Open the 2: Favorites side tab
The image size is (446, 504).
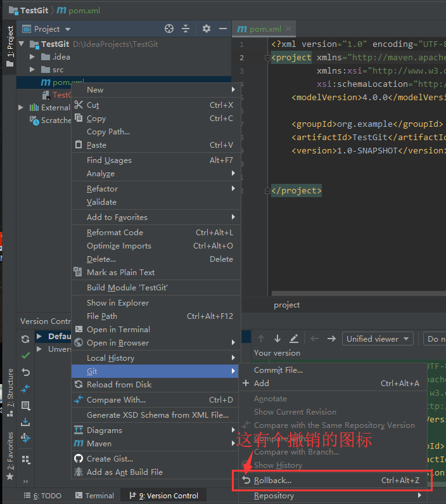tap(10, 456)
